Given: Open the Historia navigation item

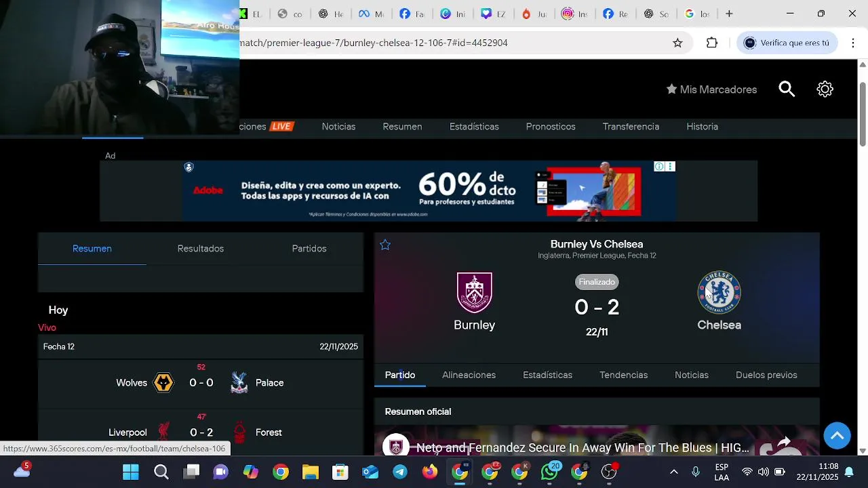Looking at the screenshot, I should pos(702,127).
